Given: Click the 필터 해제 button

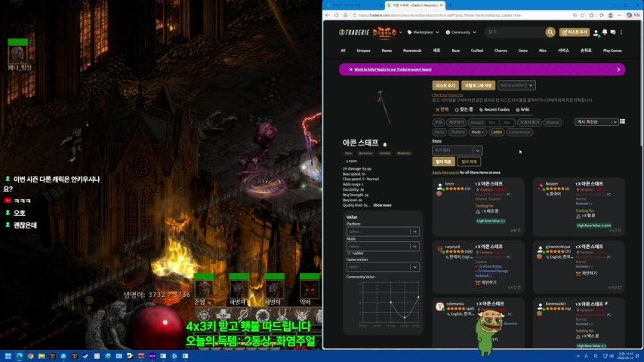Looking at the screenshot, I should (469, 161).
